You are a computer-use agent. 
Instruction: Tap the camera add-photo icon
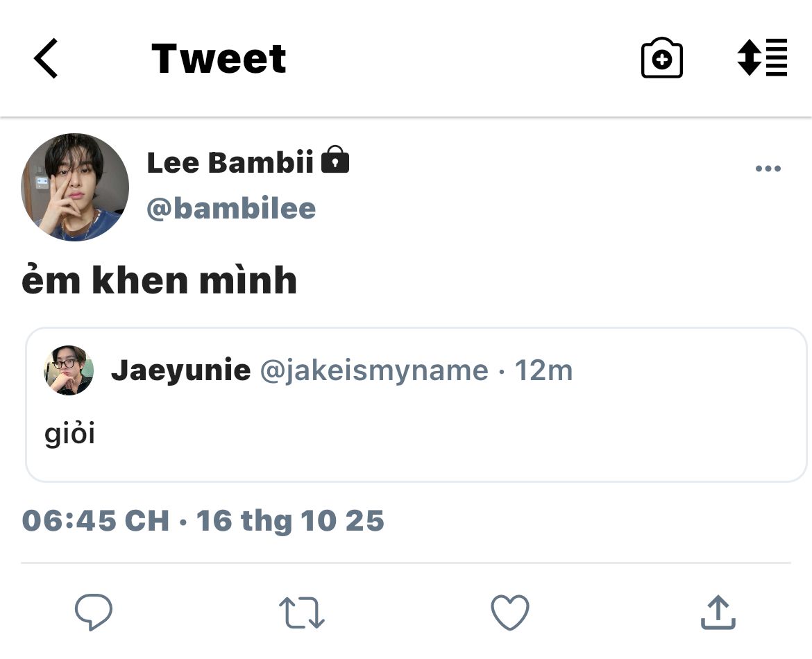(661, 58)
